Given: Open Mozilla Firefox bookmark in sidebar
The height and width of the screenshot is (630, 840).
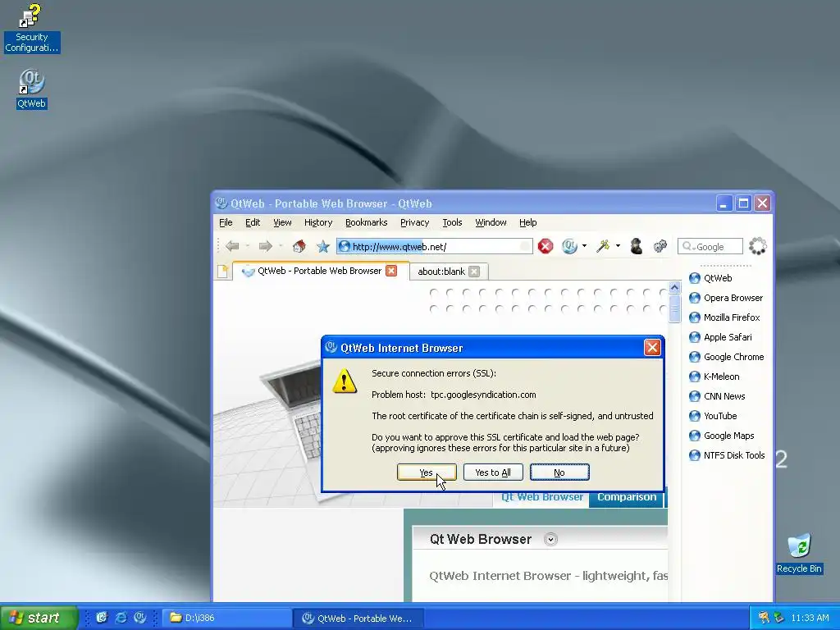Looking at the screenshot, I should 724,317.
